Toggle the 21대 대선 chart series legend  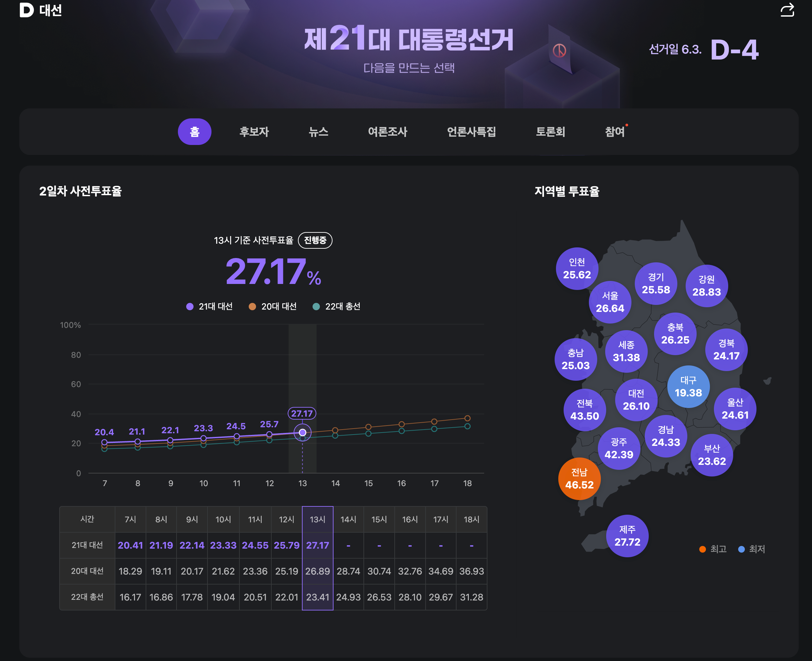pyautogui.click(x=209, y=306)
